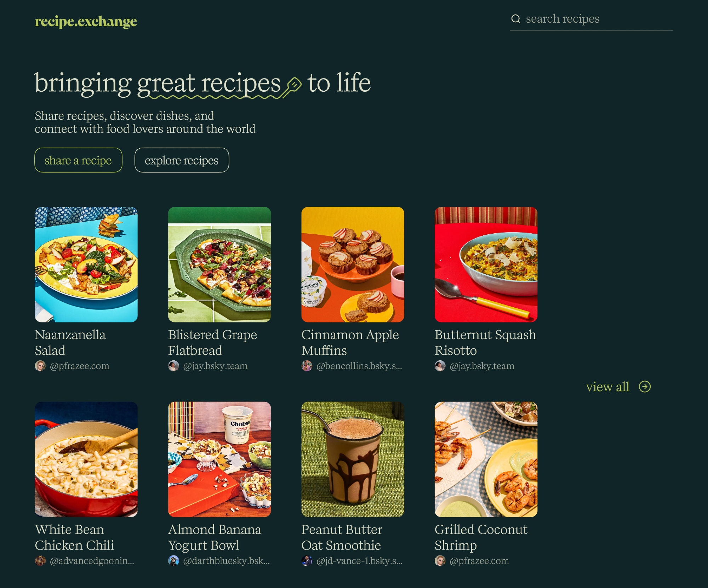Open the Naanzanella Salad photo
708x588 pixels.
86,264
